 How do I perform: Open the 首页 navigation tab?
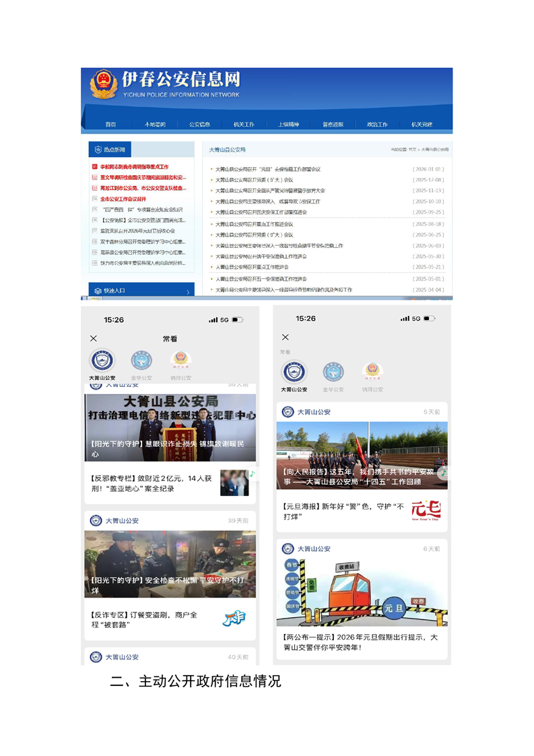110,125
